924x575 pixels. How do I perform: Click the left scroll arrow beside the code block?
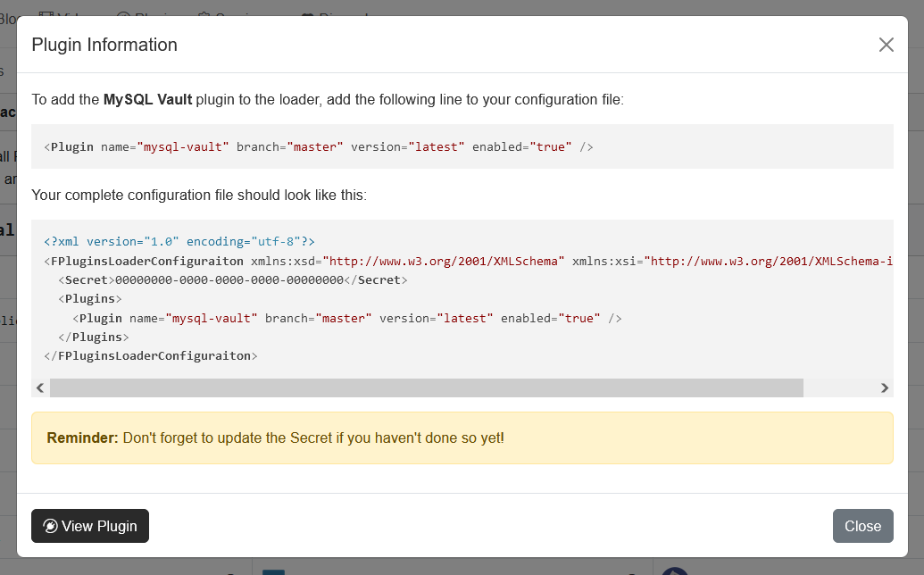(x=39, y=387)
